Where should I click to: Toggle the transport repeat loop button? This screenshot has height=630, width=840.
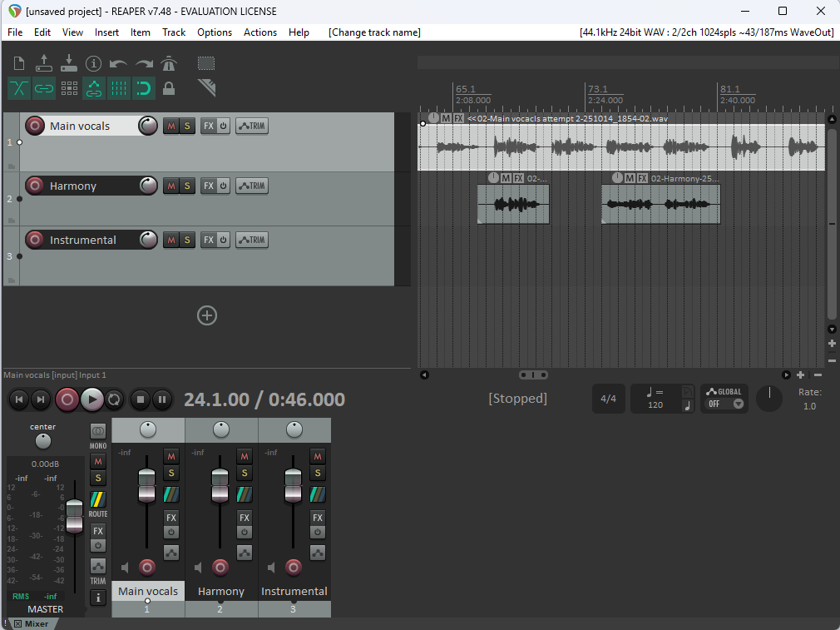pos(115,399)
